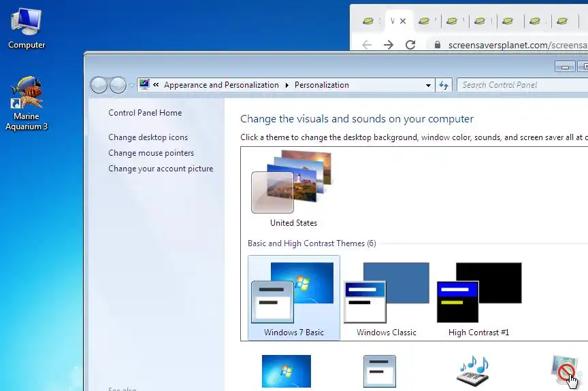Select the Windows 7 Basic theme

click(294, 298)
